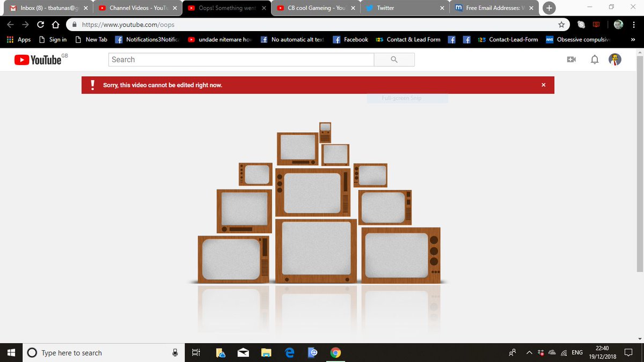Open Chrome three-dot menu
The width and height of the screenshot is (644, 362).
point(634,25)
